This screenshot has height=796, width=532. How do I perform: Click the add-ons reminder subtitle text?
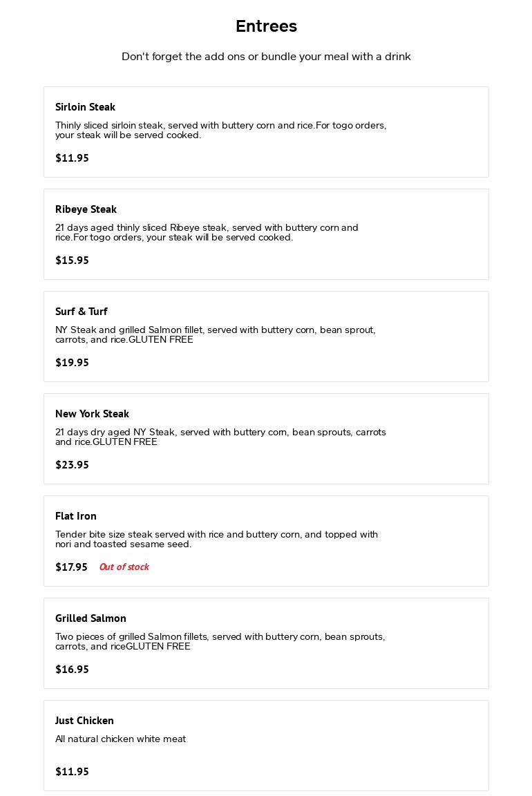point(266,57)
